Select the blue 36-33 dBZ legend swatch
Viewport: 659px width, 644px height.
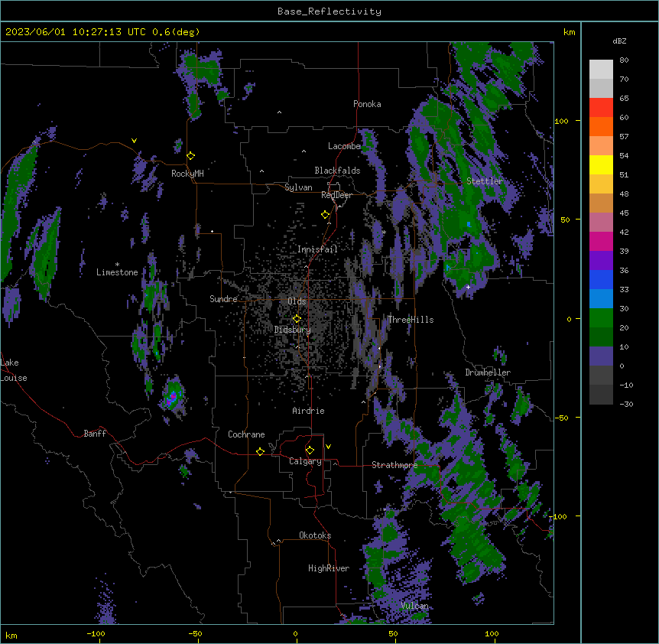point(601,279)
